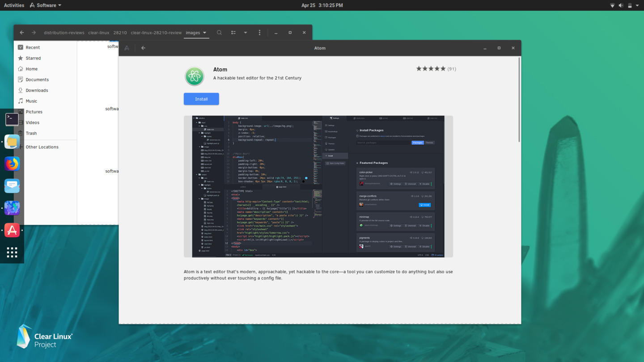Open clock and calendar panel
Image resolution: width=644 pixels, height=362 pixels.
click(x=322, y=5)
